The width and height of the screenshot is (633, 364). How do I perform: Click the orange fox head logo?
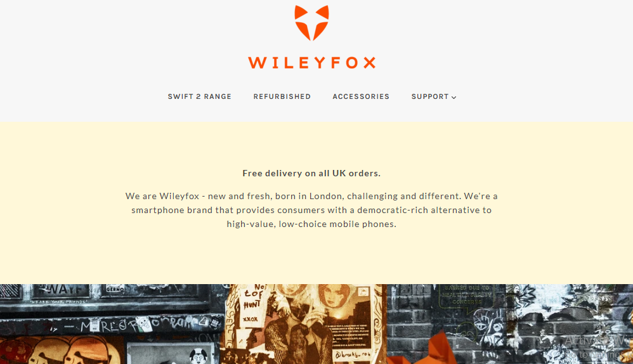(311, 23)
